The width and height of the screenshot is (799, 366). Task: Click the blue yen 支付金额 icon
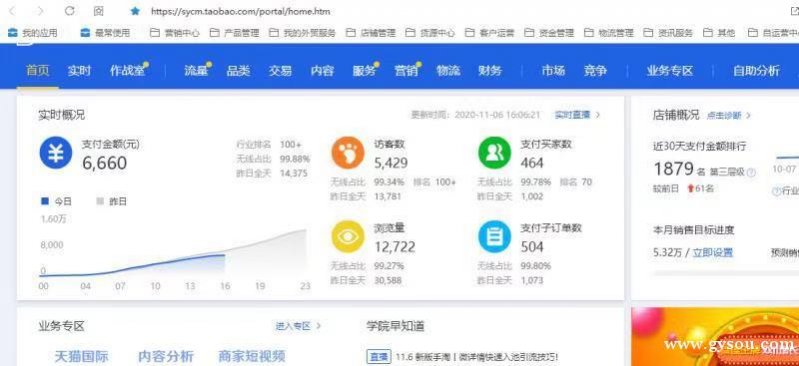(56, 153)
